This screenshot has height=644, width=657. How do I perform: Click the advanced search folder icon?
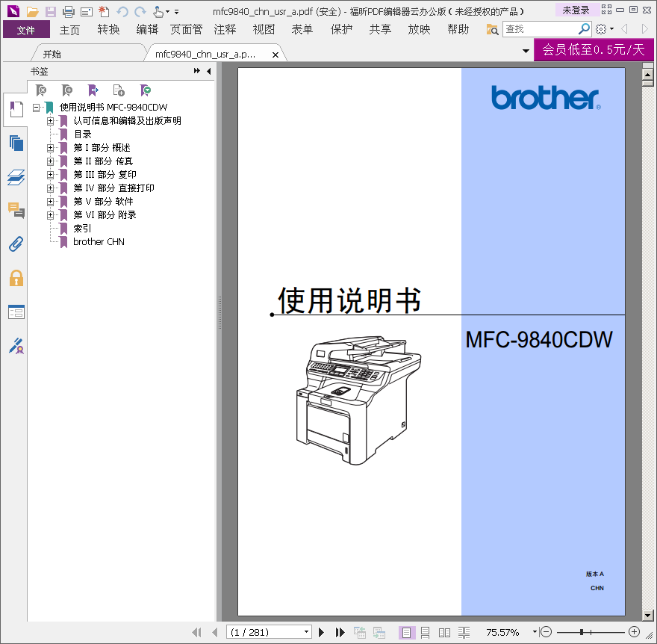pyautogui.click(x=492, y=29)
